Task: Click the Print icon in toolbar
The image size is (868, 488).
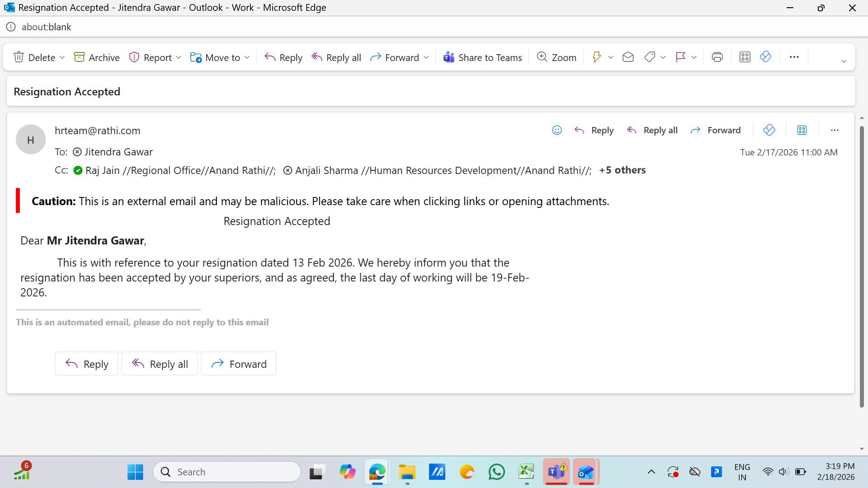Action: point(717,57)
